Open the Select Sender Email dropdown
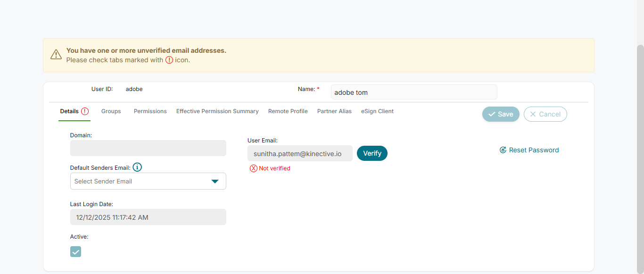The width and height of the screenshot is (644, 274). point(141,181)
